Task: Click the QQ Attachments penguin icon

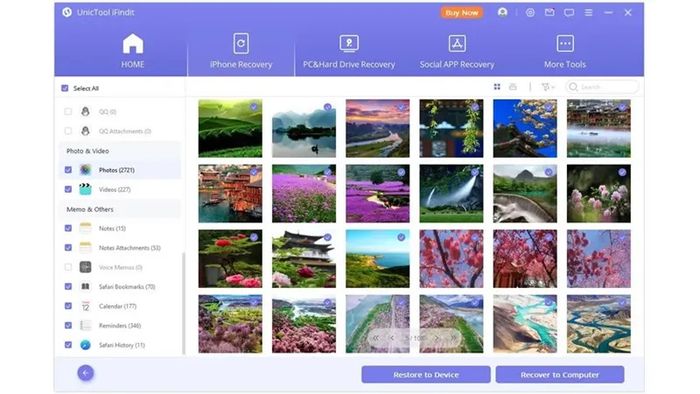Action: [x=85, y=131]
